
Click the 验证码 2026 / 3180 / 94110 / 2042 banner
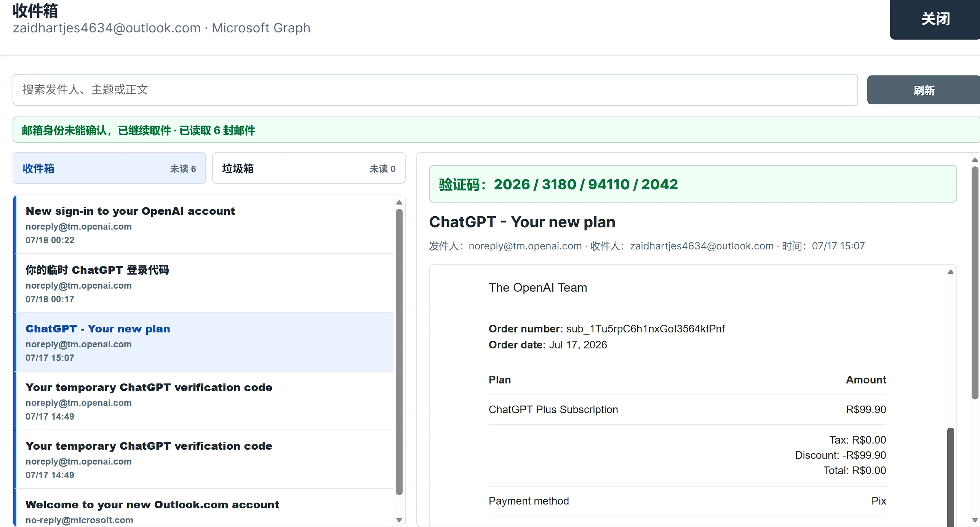coord(693,184)
